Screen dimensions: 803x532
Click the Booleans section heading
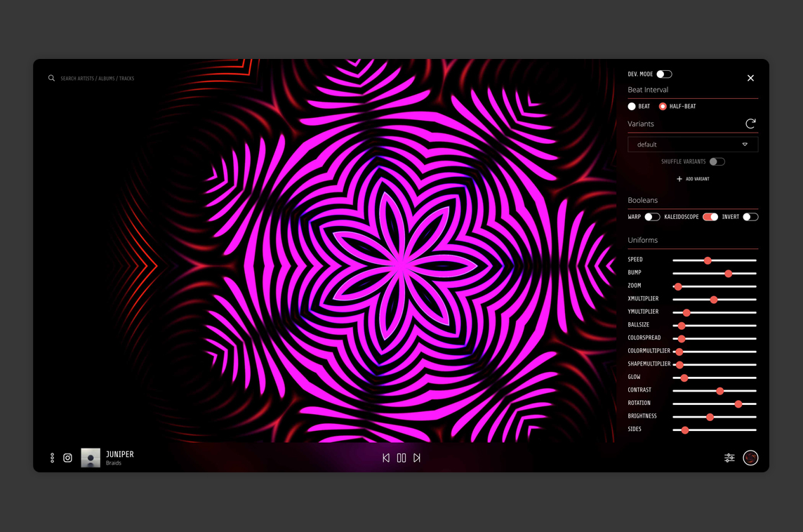click(643, 200)
